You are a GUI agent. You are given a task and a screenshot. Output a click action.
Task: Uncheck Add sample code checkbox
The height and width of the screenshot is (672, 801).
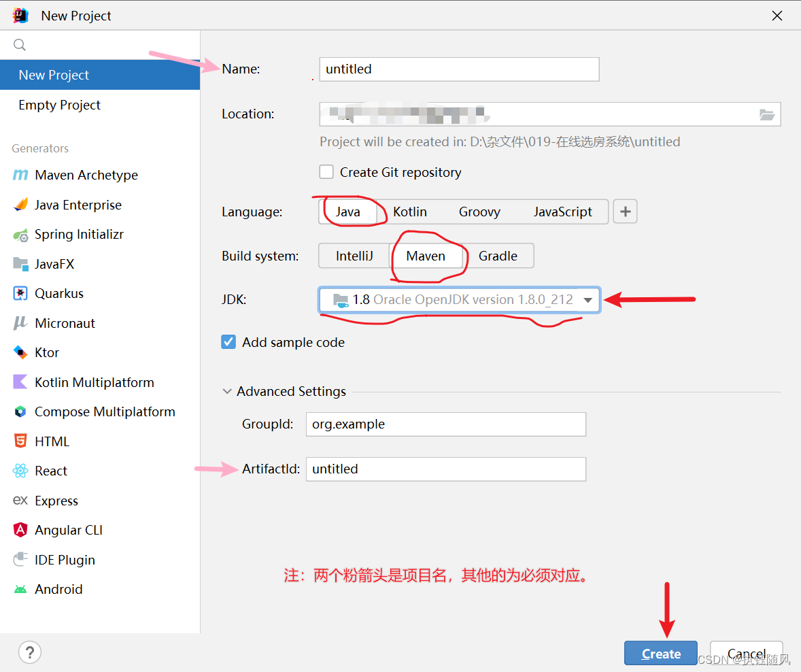click(228, 342)
